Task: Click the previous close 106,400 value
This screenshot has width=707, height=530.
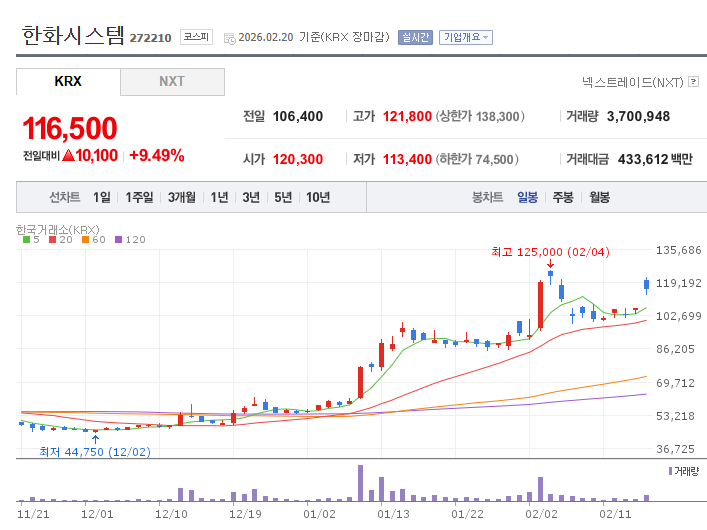Action: coord(298,116)
